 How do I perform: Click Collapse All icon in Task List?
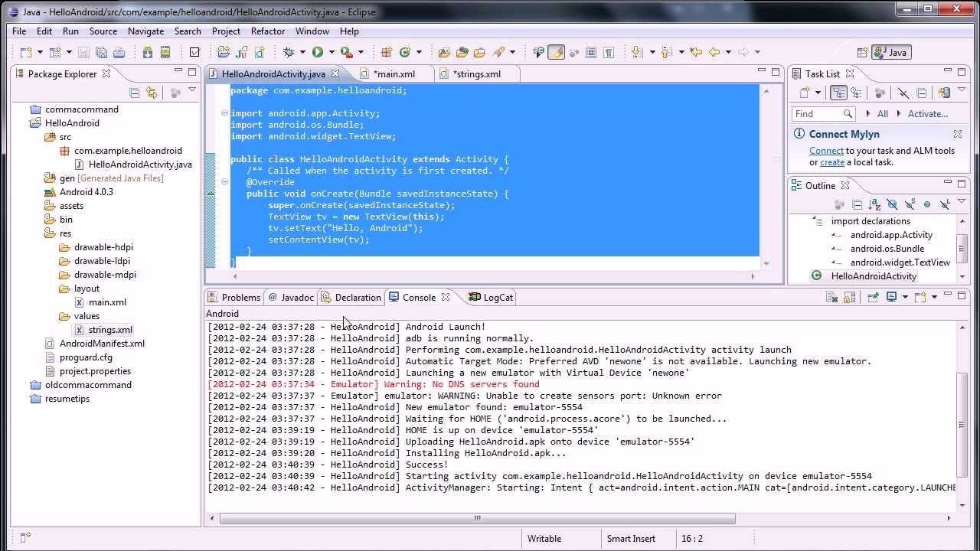[922, 93]
